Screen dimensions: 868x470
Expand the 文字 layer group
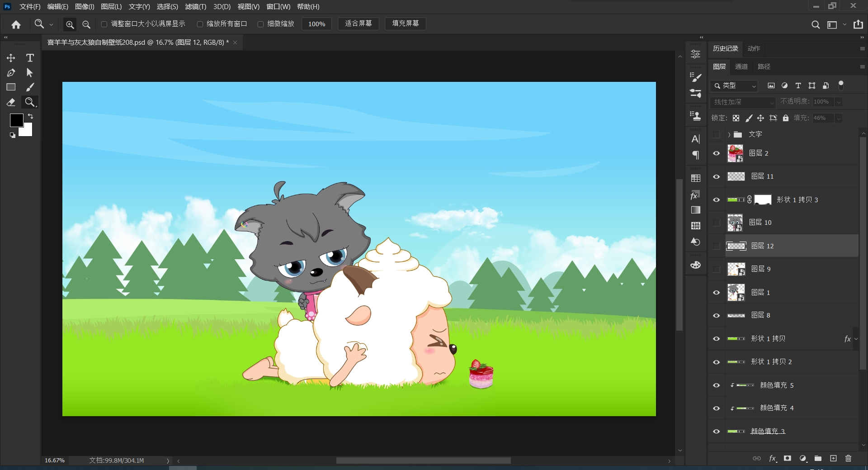tap(729, 134)
